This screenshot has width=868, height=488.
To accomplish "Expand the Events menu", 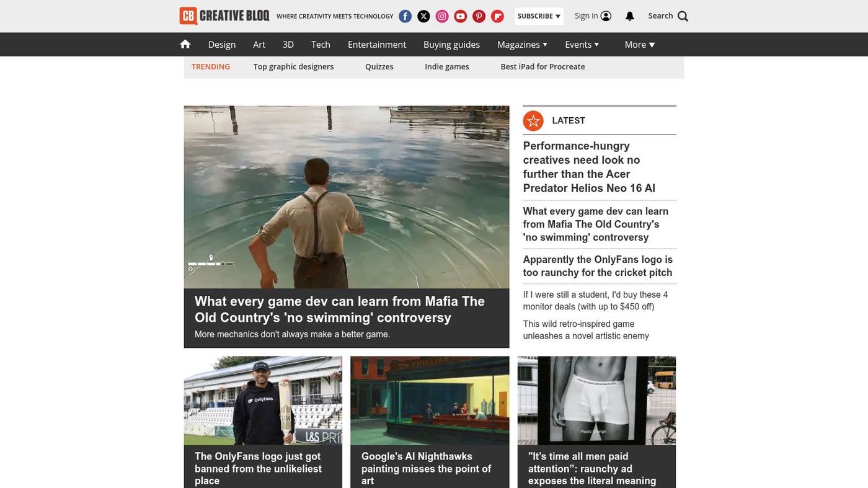I will click(582, 45).
